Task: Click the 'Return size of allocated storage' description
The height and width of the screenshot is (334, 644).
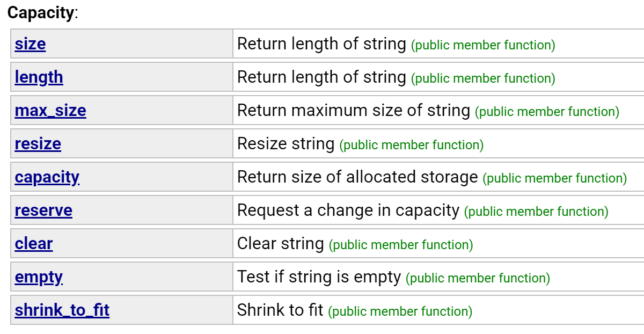Action: pos(357,177)
